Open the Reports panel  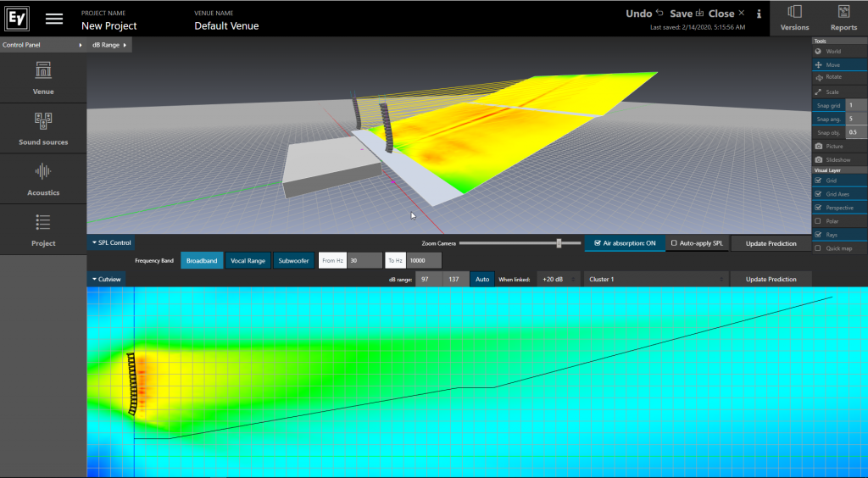point(843,19)
